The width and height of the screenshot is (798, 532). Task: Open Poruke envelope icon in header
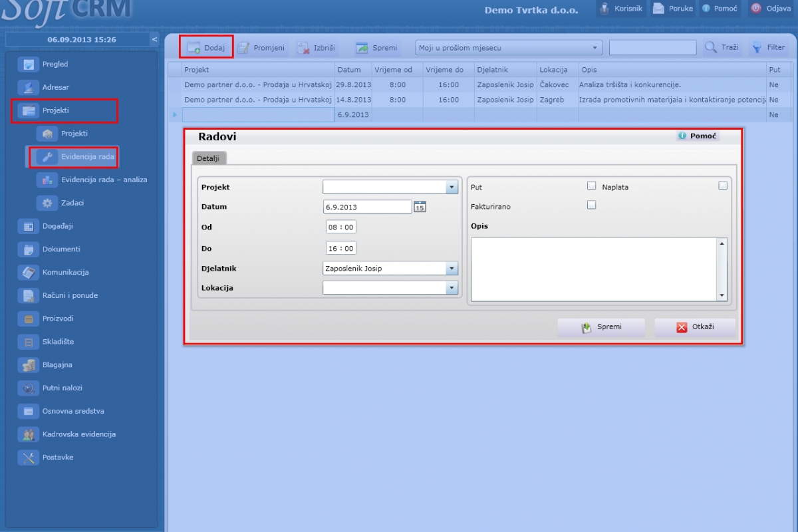click(x=658, y=9)
